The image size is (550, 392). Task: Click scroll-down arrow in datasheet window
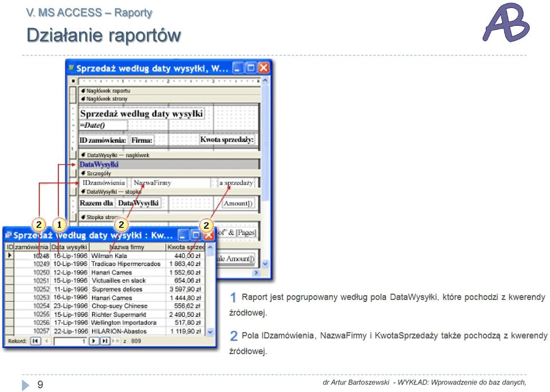coord(210,331)
